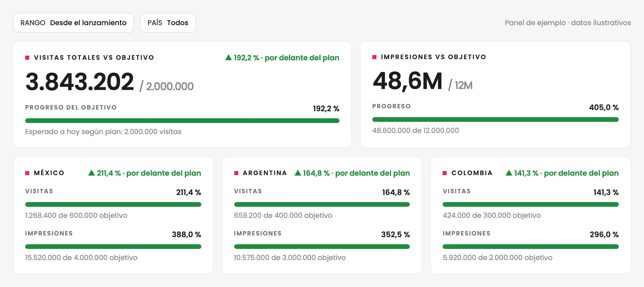This screenshot has height=287, width=644.
Task: Click red square marker beside México
Action: point(27,173)
